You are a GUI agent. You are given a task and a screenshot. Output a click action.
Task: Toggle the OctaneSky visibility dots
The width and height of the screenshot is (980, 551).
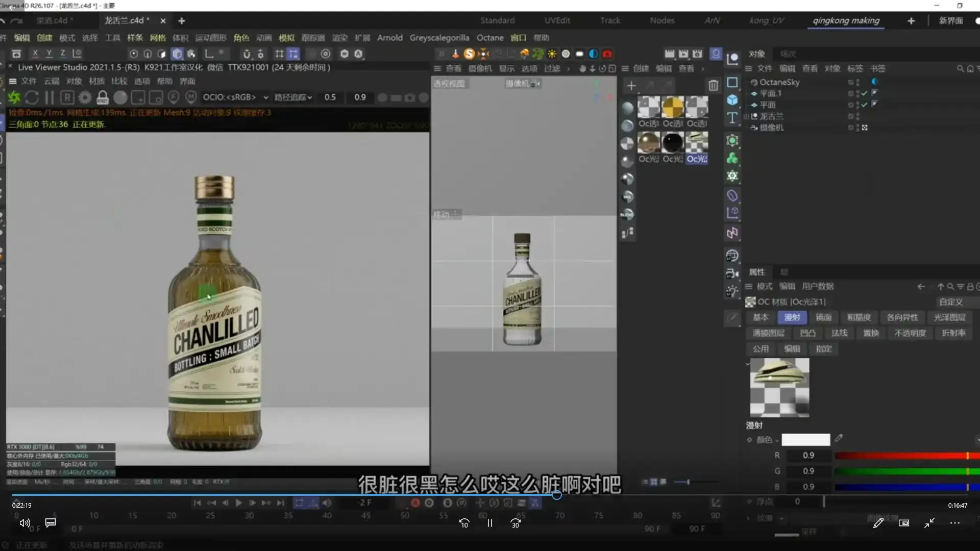tap(857, 82)
